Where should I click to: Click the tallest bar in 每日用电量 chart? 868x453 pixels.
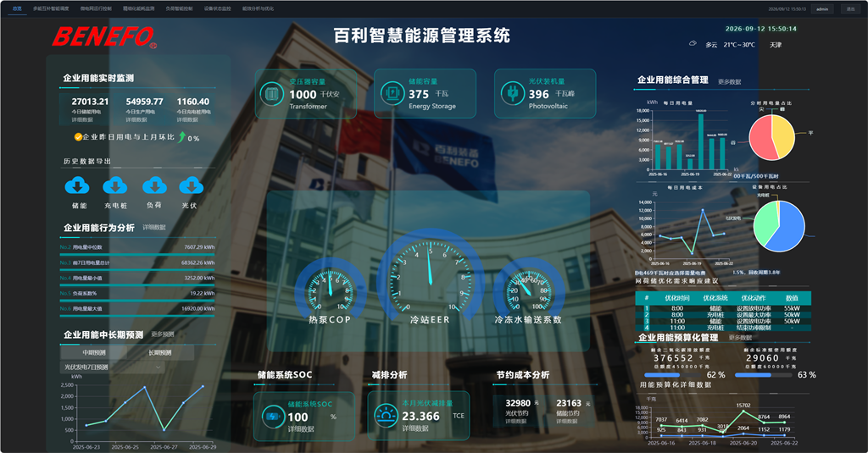click(x=701, y=141)
